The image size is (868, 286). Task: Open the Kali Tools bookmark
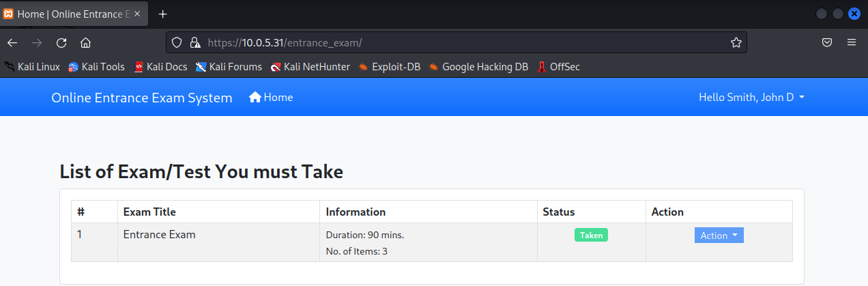(96, 67)
